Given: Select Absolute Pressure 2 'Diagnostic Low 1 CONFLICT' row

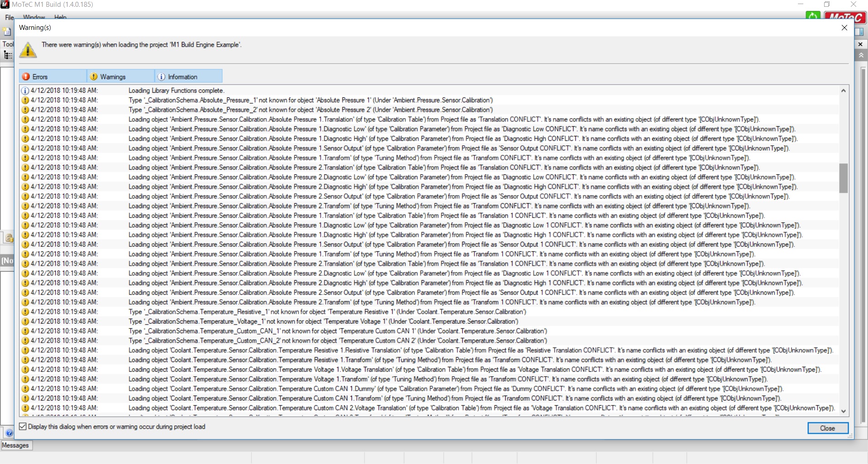Looking at the screenshot, I should (430, 273).
